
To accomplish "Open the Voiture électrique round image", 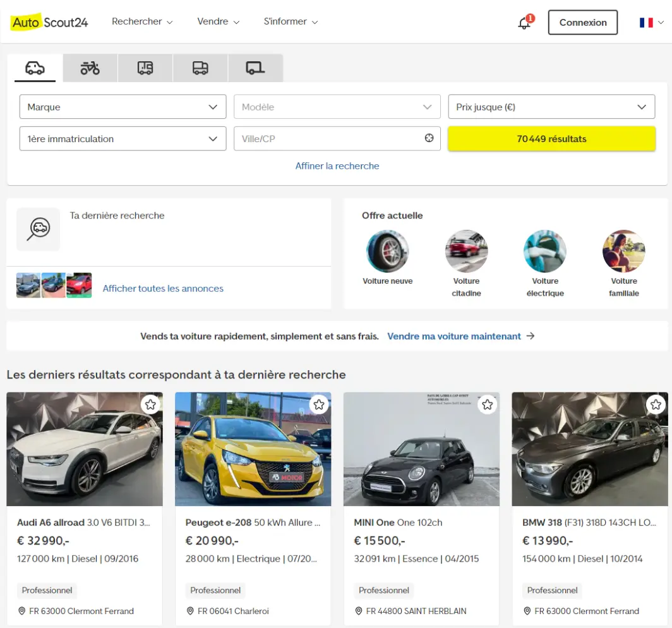I will pyautogui.click(x=545, y=251).
